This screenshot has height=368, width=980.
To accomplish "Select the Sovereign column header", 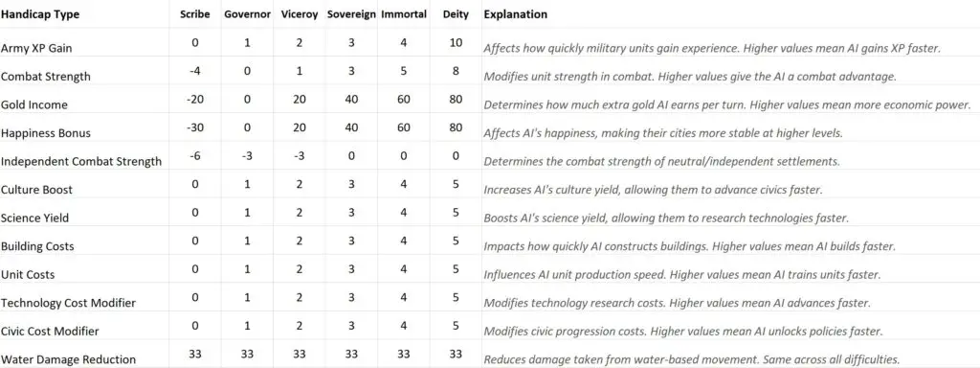I will [x=352, y=14].
